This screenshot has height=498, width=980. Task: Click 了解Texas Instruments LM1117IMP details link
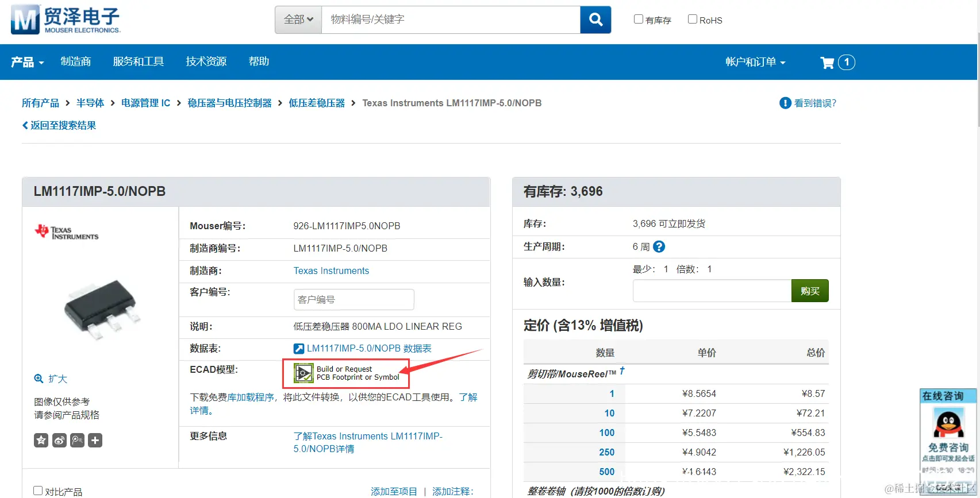[x=368, y=442]
